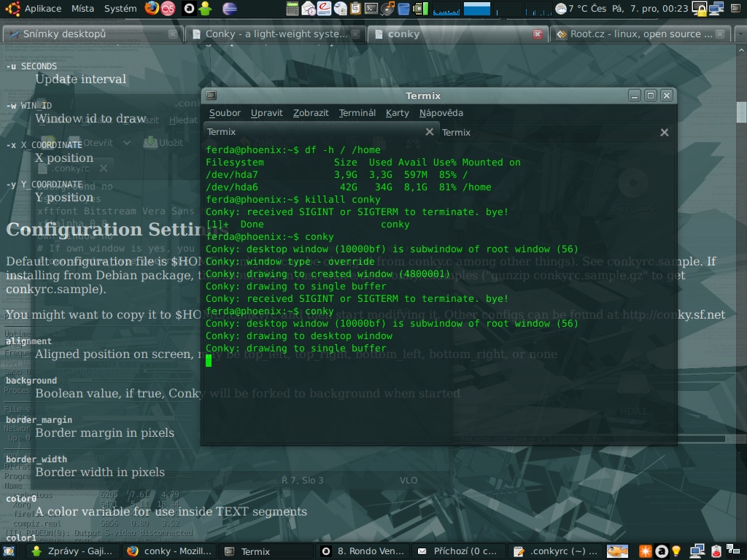Launch Eclipse from the top panel
Viewport: 747px width, 560px height.
230,8
